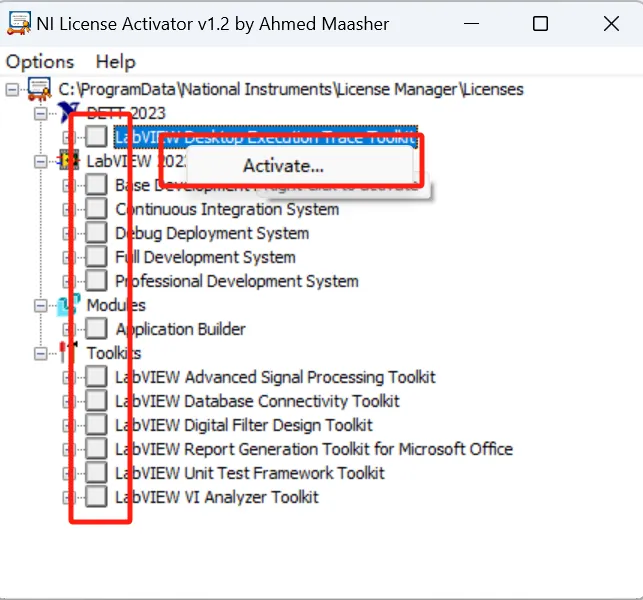Expand the Professional Development System node
Image resolution: width=643 pixels, height=600 pixels.
(67, 281)
